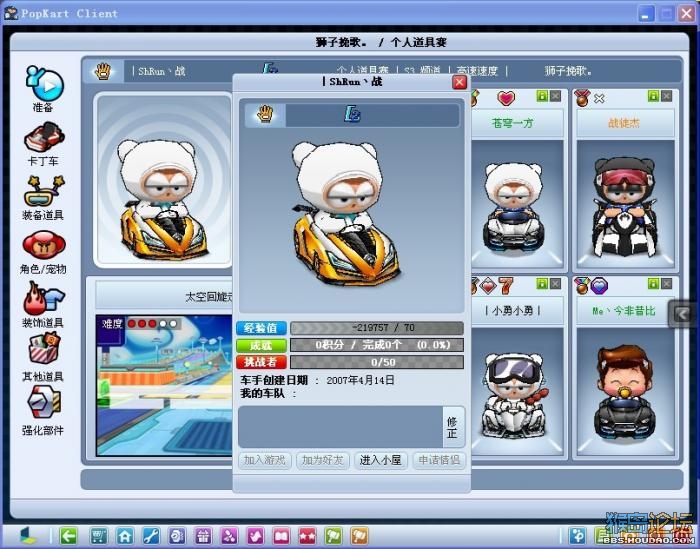700x549 pixels.
Task: Click the 战捷杰 player name
Action: tap(624, 123)
